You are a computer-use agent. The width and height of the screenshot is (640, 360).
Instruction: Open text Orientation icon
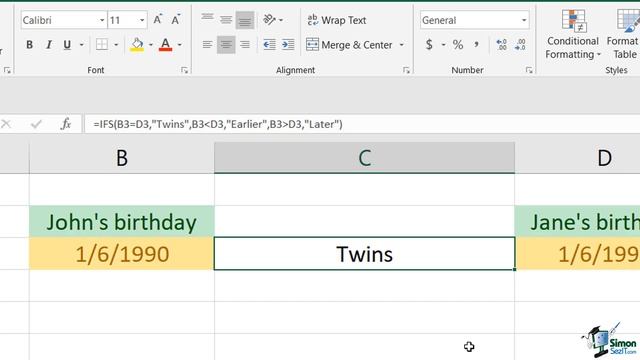tap(269, 20)
